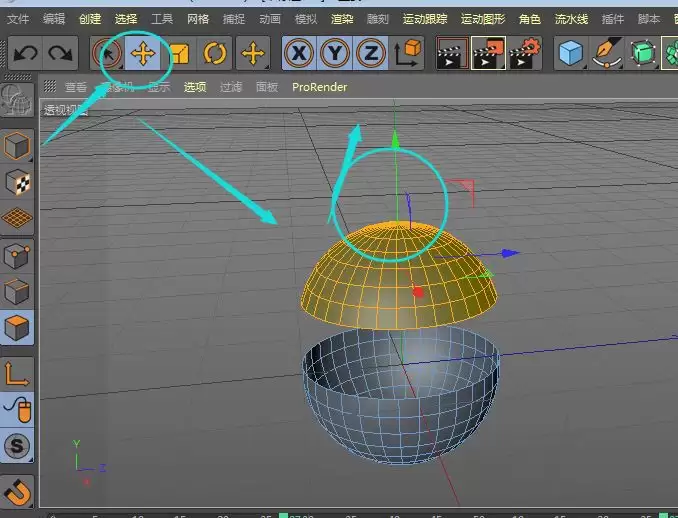Click Render to Picture Viewer icon
678x518 pixels.
pyautogui.click(x=488, y=53)
